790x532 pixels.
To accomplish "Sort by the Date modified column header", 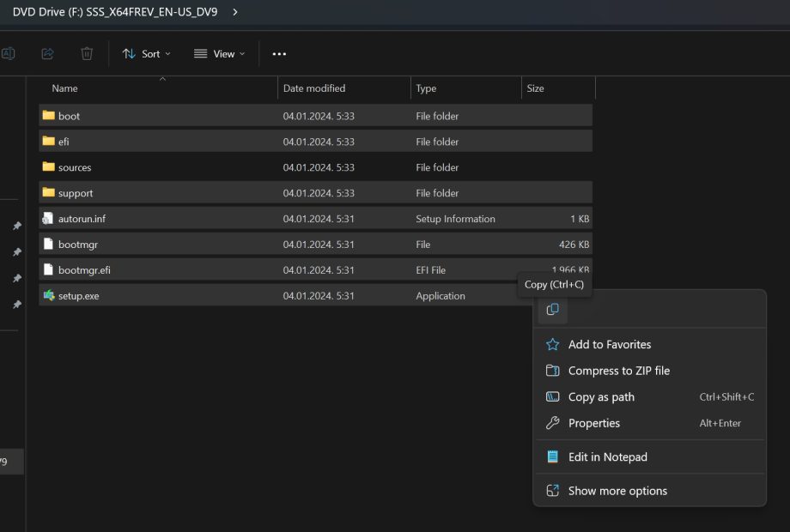I will point(314,88).
